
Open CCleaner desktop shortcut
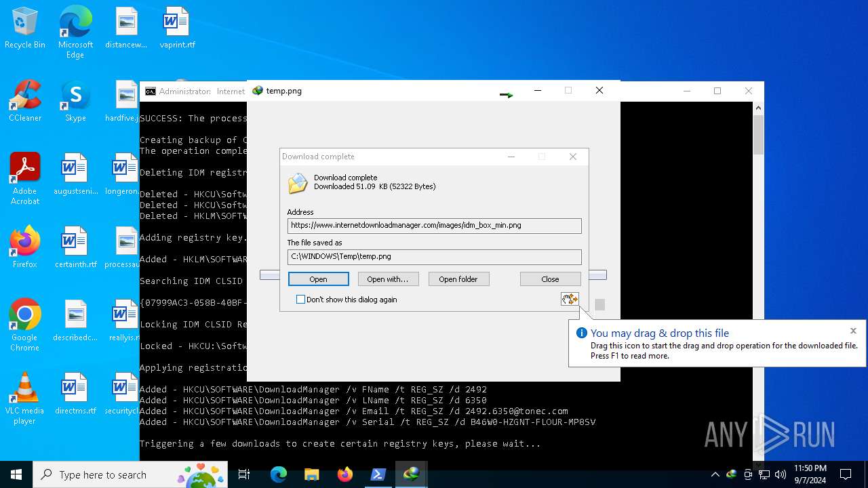click(25, 102)
